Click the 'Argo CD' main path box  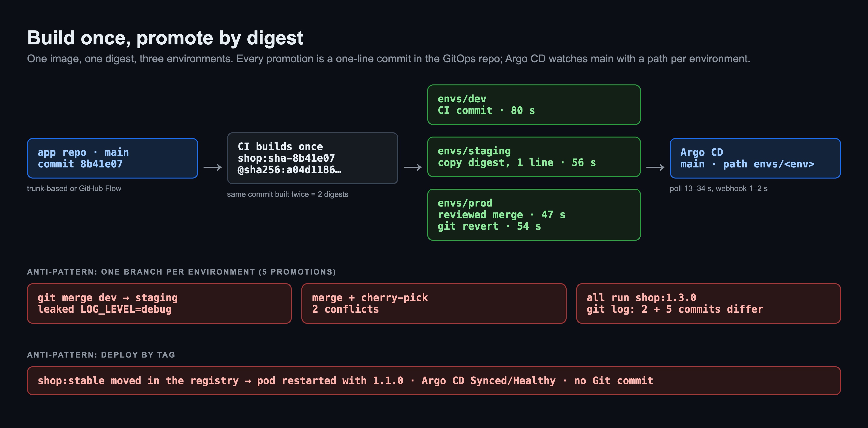tap(755, 158)
